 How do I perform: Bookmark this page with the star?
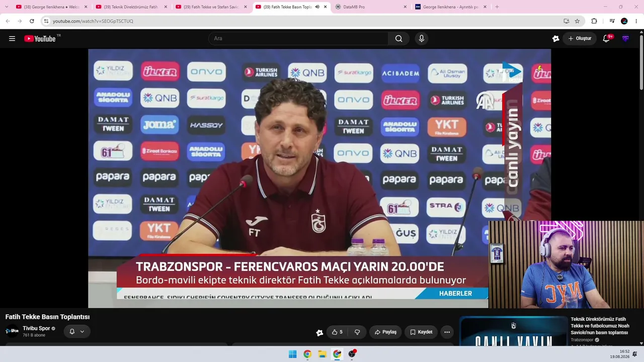click(577, 21)
